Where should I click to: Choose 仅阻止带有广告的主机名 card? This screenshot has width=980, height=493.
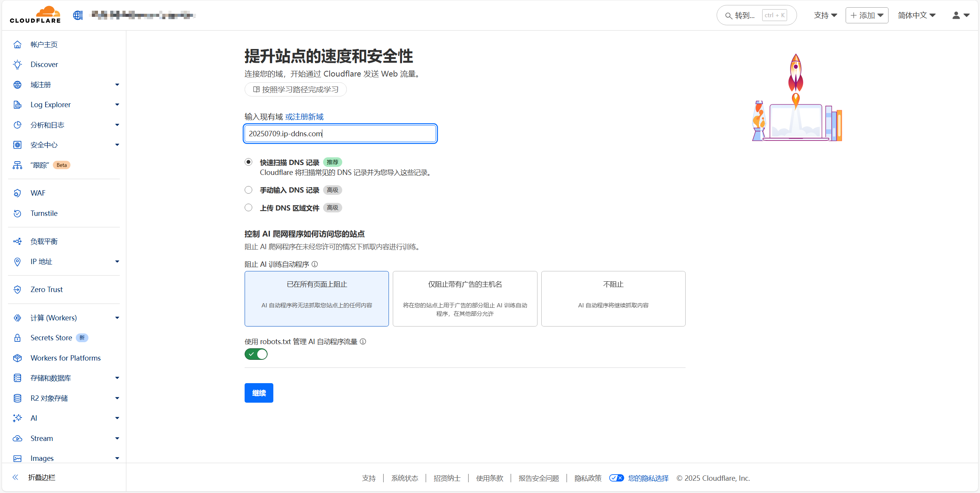(x=465, y=299)
